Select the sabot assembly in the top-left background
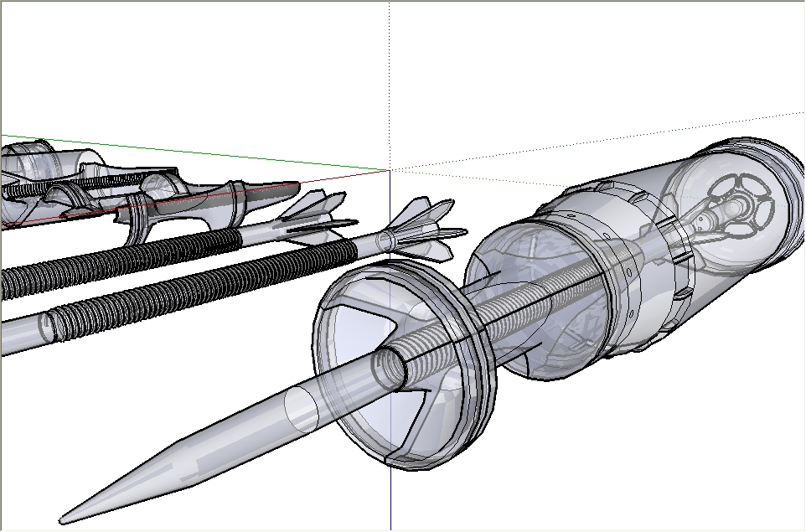 149,193
